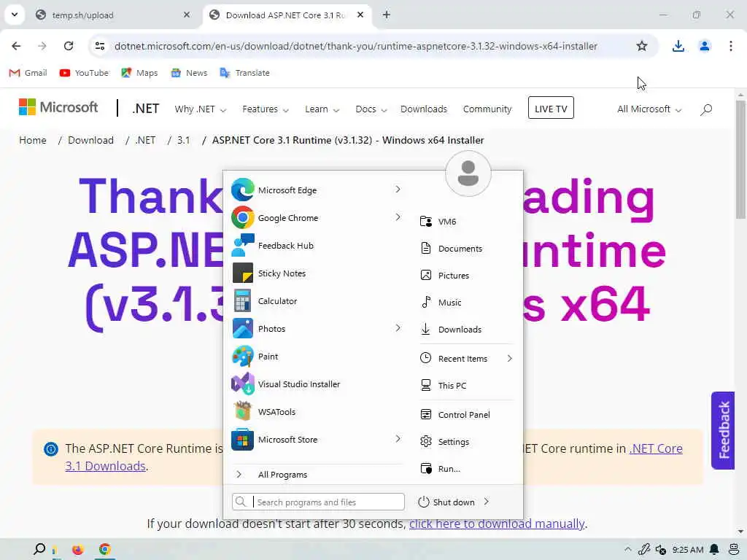Expand Microsoft Edge submenu arrow
747x560 pixels.
point(398,190)
